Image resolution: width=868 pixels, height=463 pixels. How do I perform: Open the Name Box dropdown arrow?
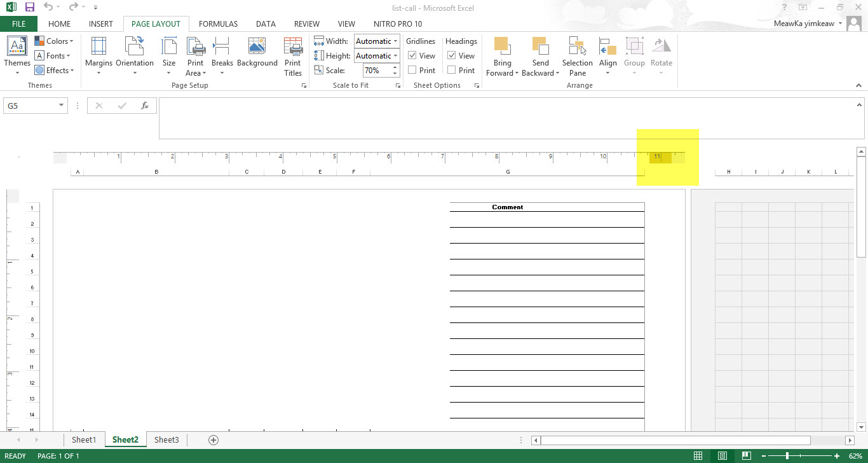click(x=61, y=106)
